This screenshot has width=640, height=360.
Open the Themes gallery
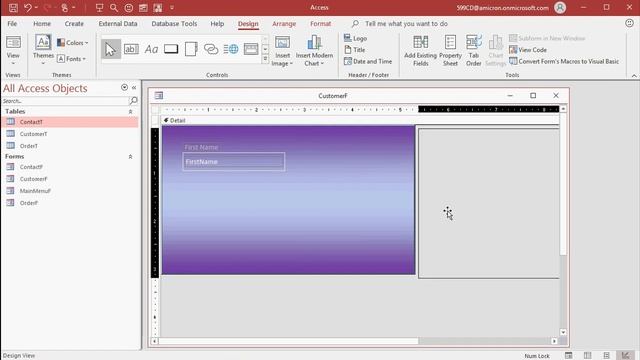coord(43,51)
